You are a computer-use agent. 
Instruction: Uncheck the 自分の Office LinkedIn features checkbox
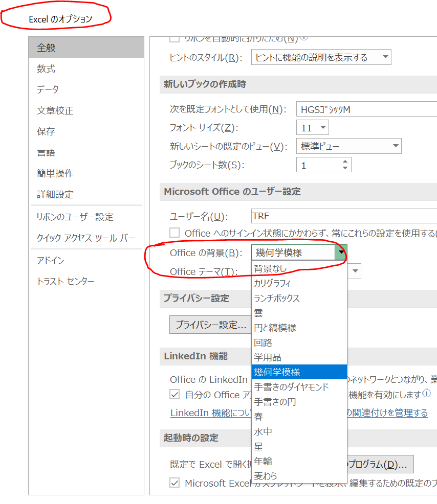click(x=174, y=394)
